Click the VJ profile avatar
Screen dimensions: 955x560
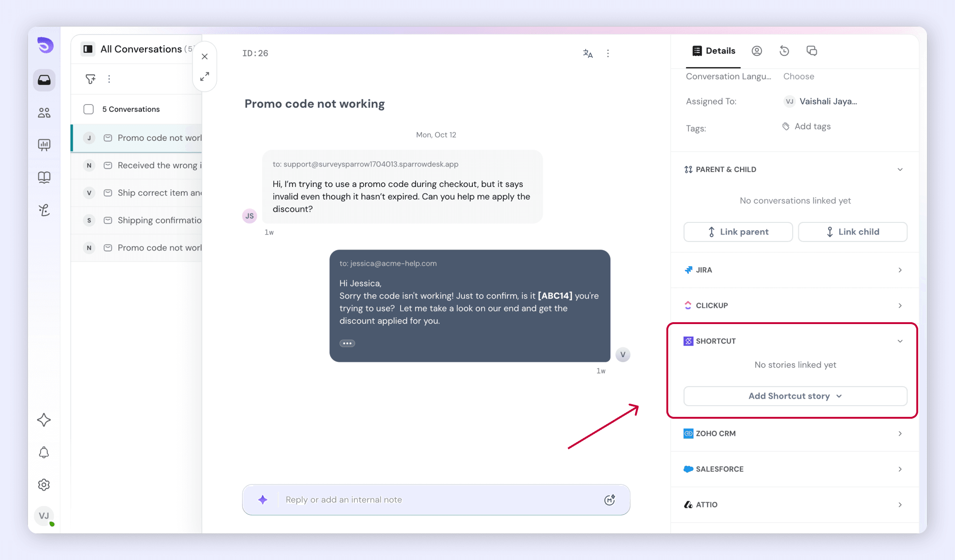click(44, 516)
